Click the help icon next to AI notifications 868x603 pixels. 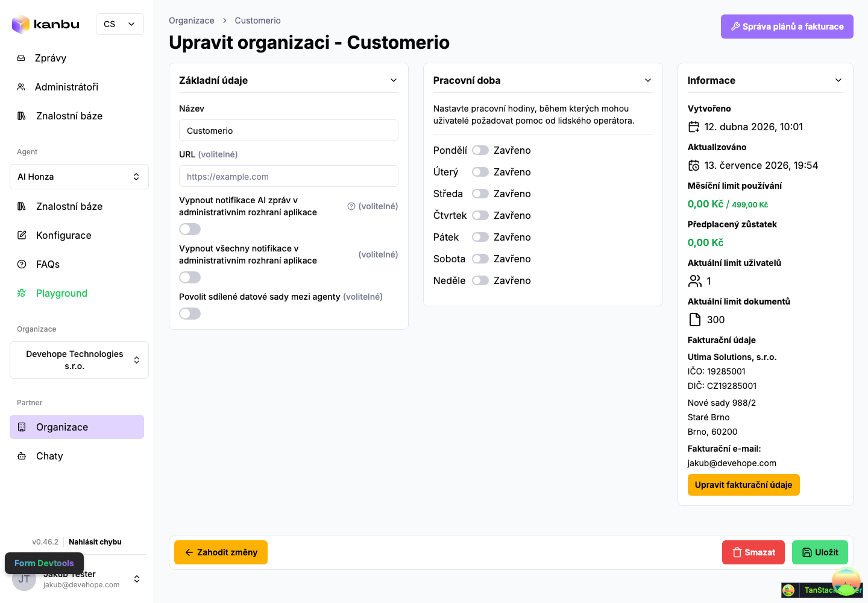[x=351, y=206]
